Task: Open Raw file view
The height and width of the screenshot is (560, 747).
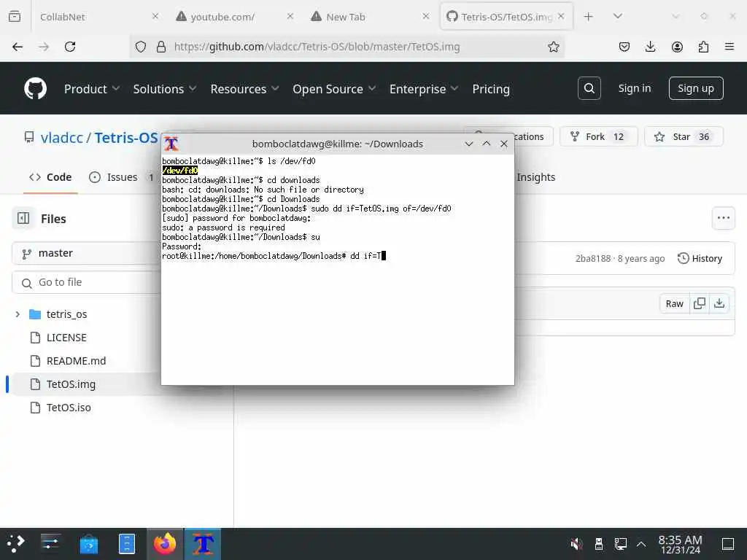Action: [x=674, y=304]
